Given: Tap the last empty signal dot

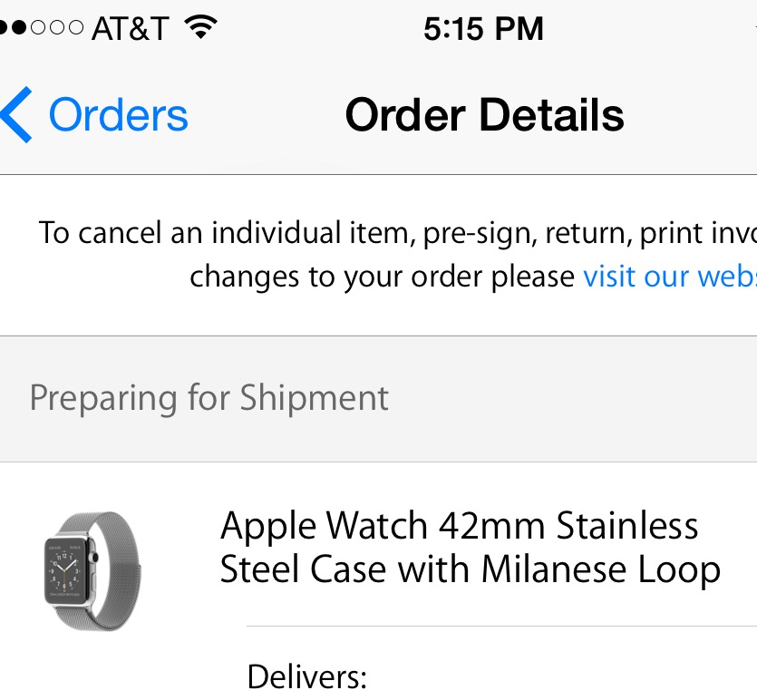Looking at the screenshot, I should pyautogui.click(x=76, y=27).
